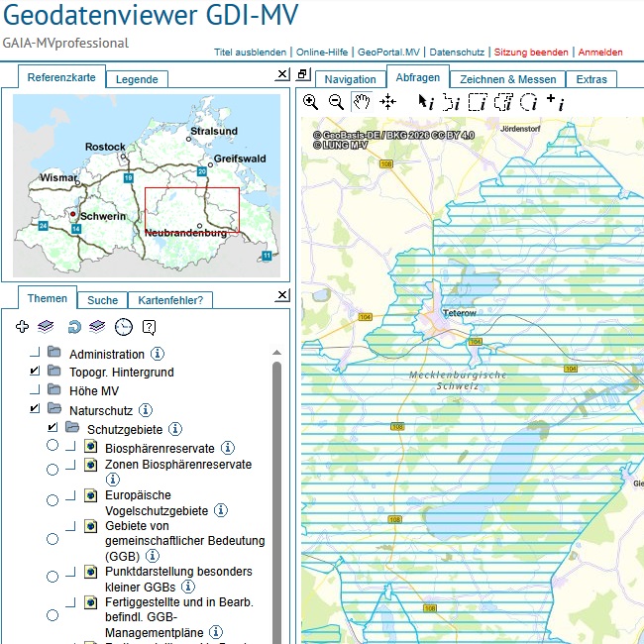Click the question-mark speech bubble icon
Image resolution: width=644 pixels, height=644 pixels.
pos(149,327)
